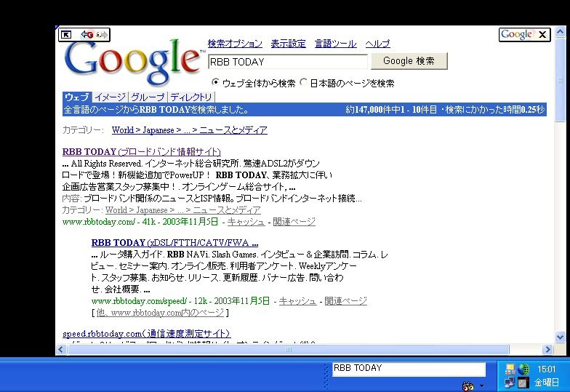Open cached page of www.rbbtoday.com/ result
Viewport: 570px width, 392px height.
tap(246, 221)
